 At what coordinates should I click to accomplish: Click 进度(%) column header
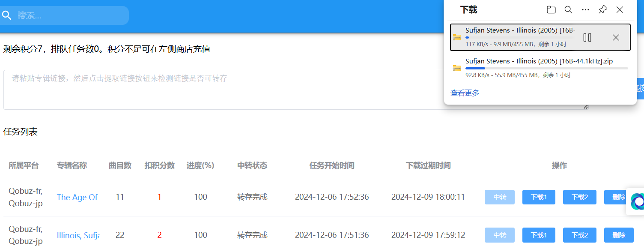pyautogui.click(x=200, y=165)
